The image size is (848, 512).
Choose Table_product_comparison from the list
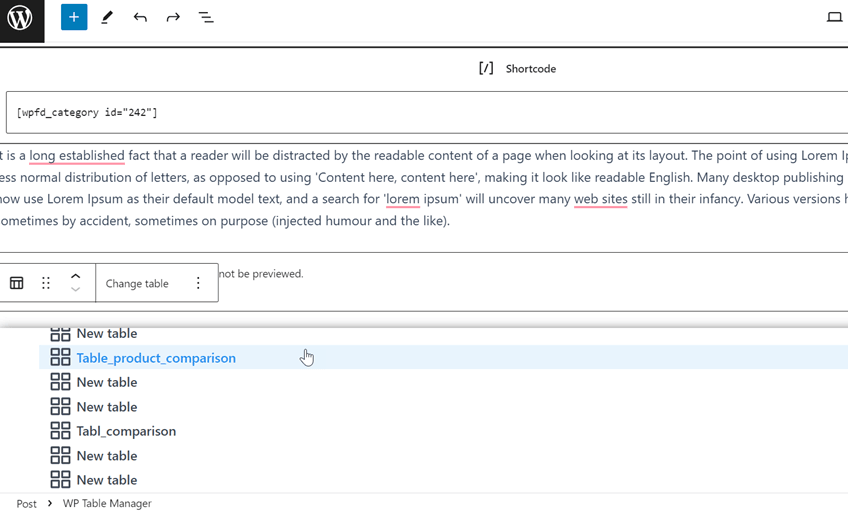156,358
